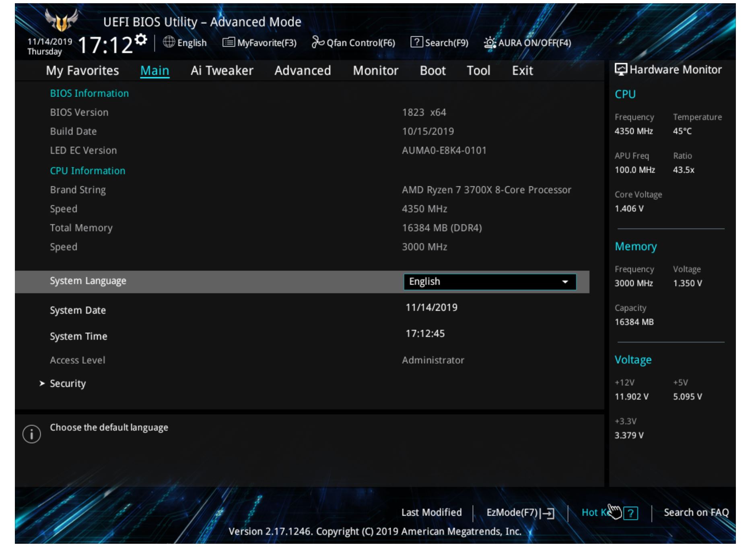Click the MyFavorite list icon
The height and width of the screenshot is (547, 756).
click(x=229, y=42)
